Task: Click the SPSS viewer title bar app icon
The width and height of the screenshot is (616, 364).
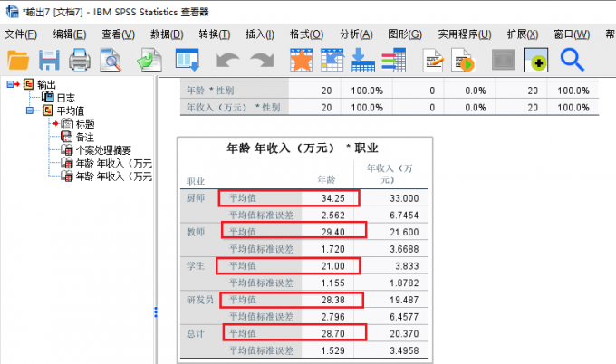Action: 12,12
